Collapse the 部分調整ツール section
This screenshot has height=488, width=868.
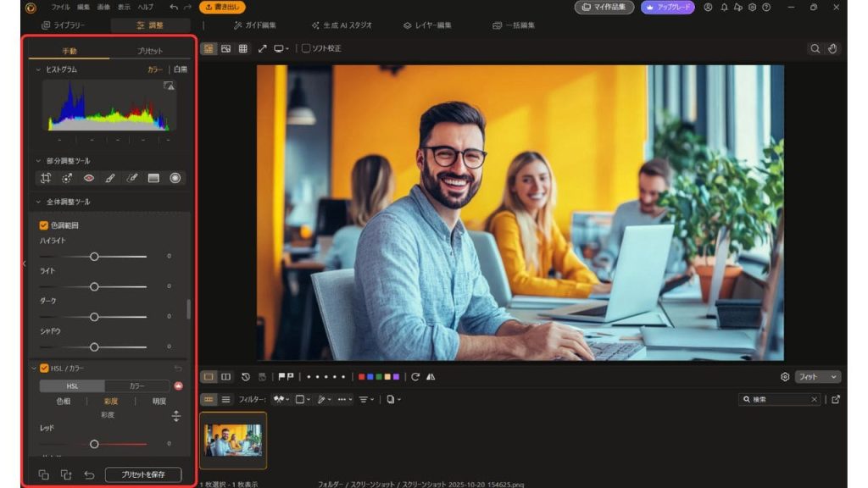(x=38, y=161)
